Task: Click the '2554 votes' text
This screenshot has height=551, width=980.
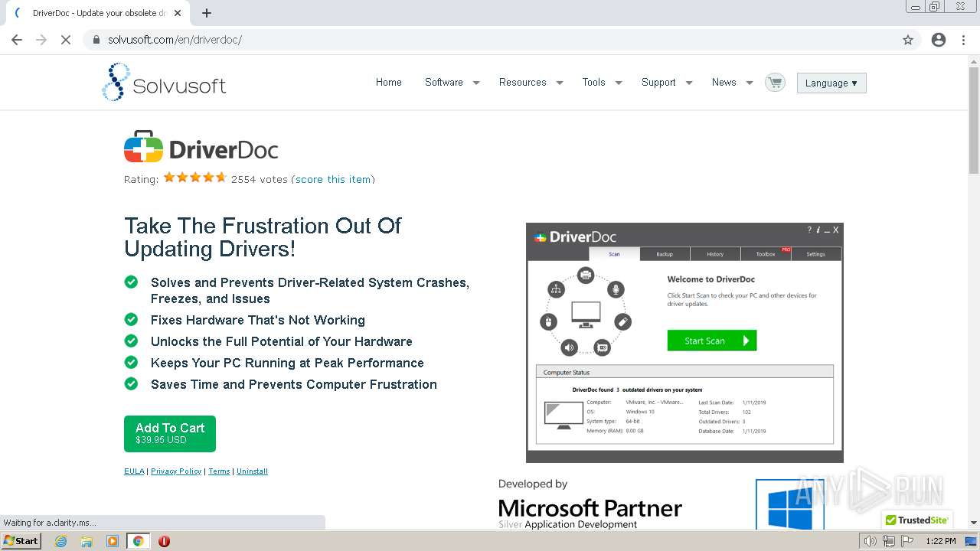Action: (260, 179)
